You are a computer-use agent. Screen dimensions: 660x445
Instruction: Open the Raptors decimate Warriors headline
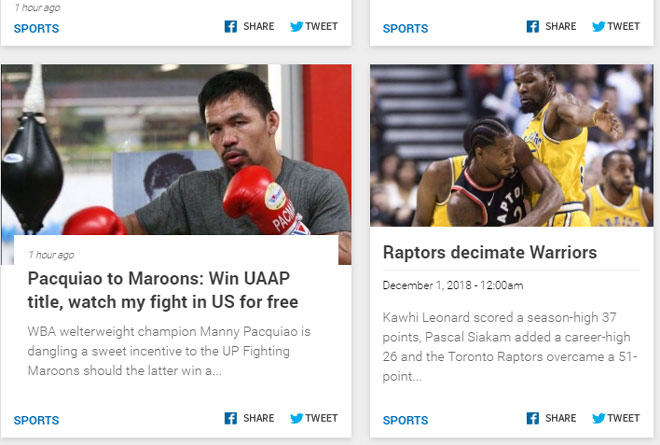[x=490, y=252]
